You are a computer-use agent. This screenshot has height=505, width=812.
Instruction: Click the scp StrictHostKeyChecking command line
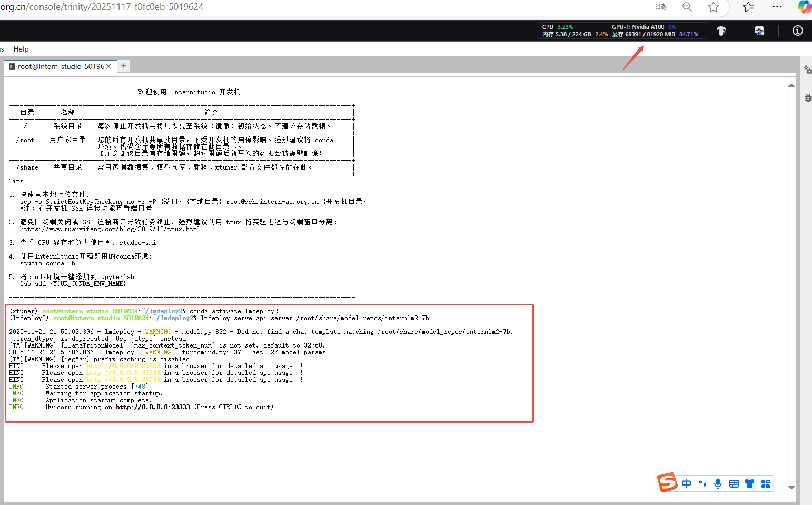[193, 202]
